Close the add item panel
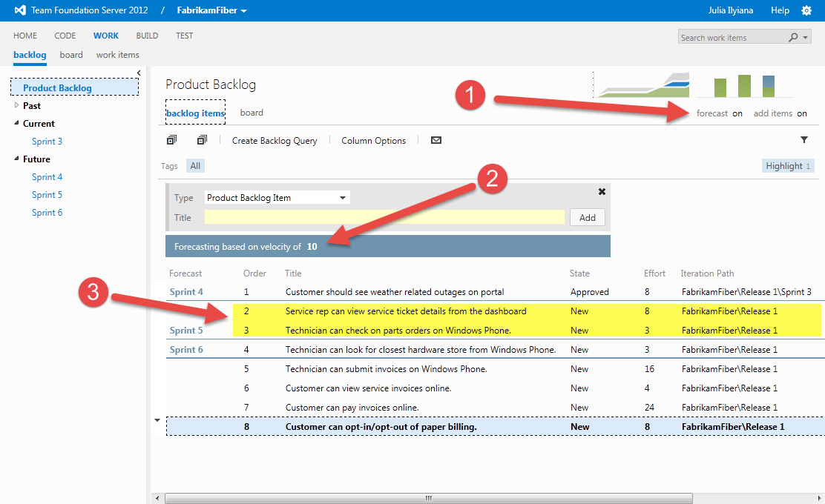This screenshot has height=504, width=825. click(602, 192)
